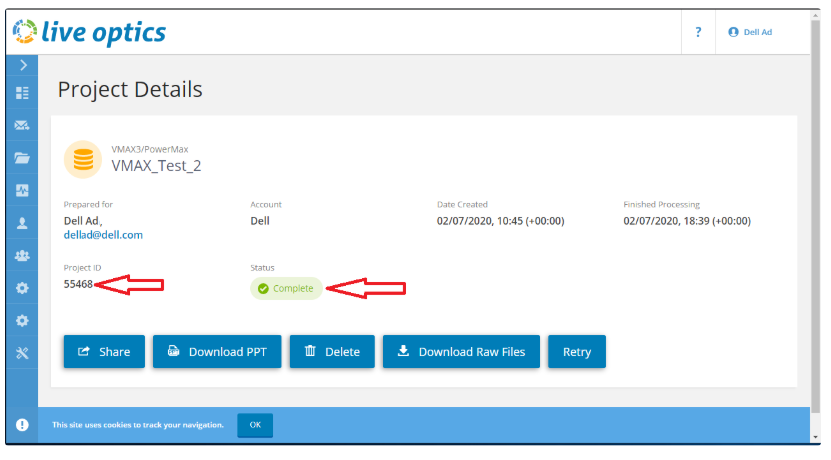Click the Date Created value 02/07/2020, 10:45

500,221
